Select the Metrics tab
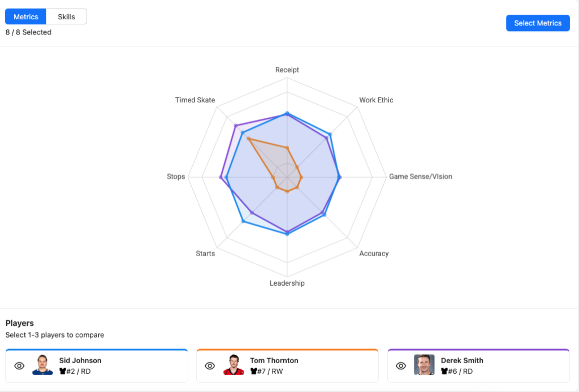The image size is (579, 392). (x=26, y=17)
